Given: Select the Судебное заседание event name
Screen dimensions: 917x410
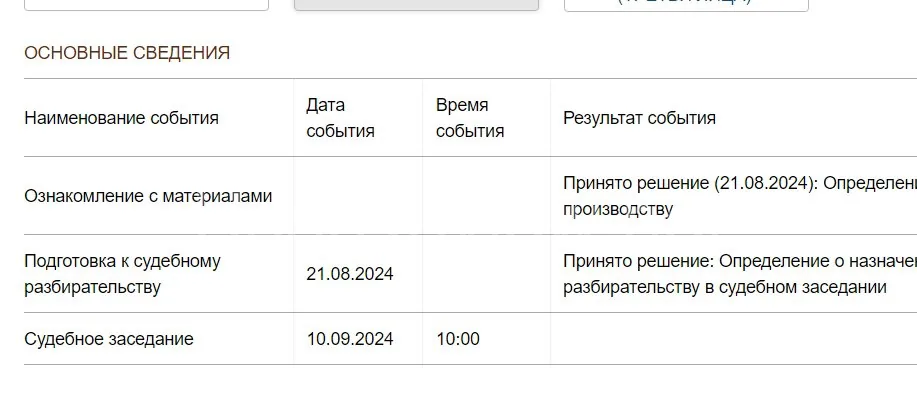Looking at the screenshot, I should pyautogui.click(x=109, y=339).
